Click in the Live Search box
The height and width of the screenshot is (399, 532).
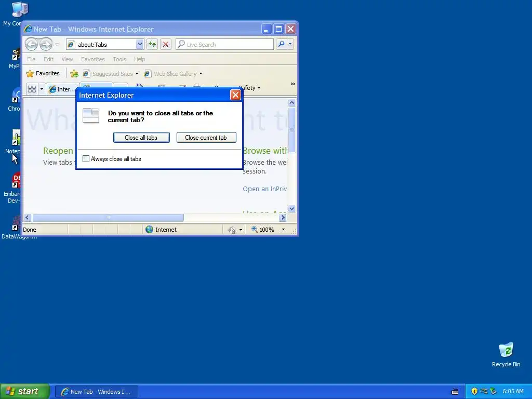click(224, 45)
